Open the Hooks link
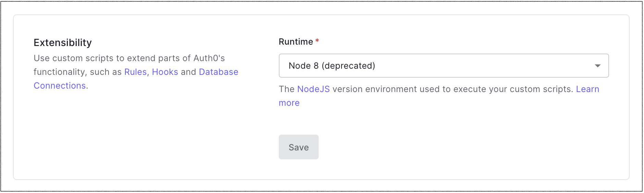 coord(165,72)
